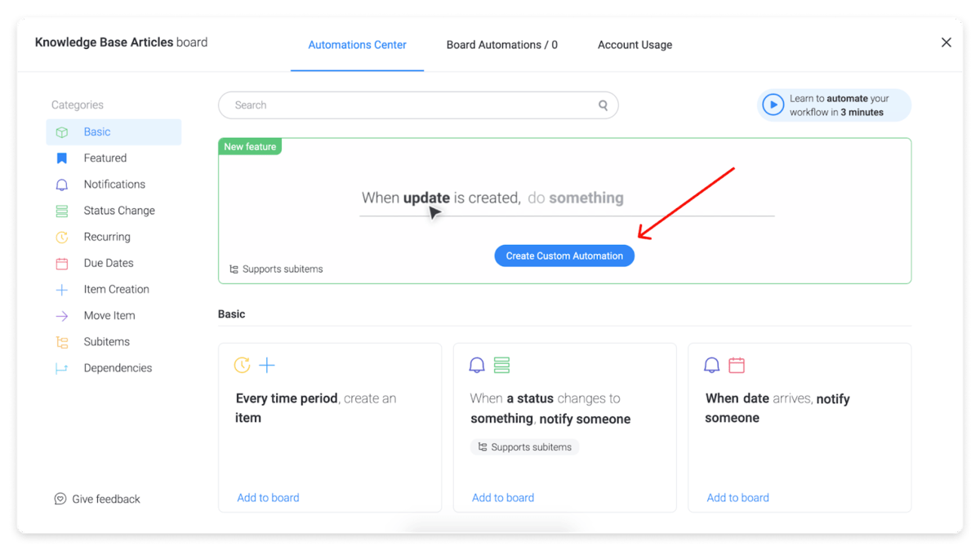Click the Dependencies icon in sidebar
The height and width of the screenshot is (551, 980).
coord(62,368)
